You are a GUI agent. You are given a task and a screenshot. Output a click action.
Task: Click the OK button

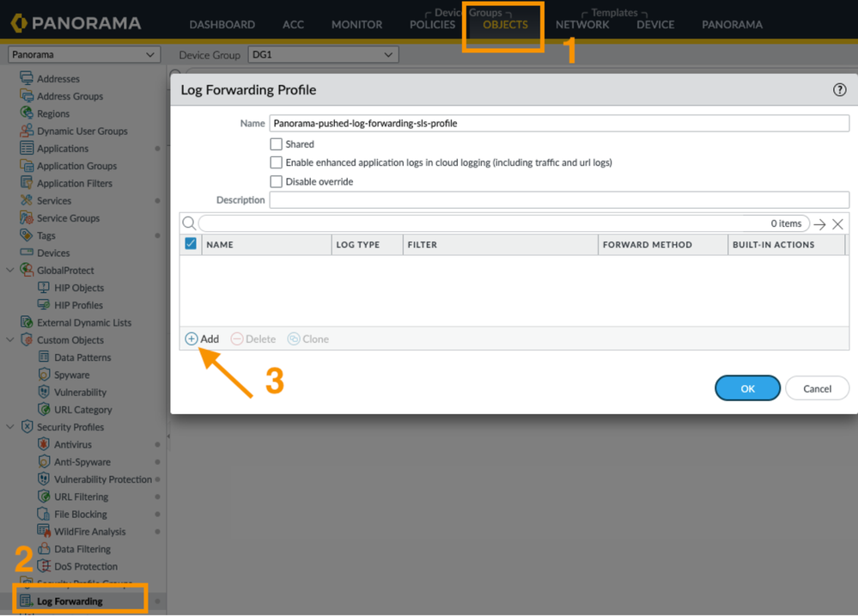[x=747, y=388]
